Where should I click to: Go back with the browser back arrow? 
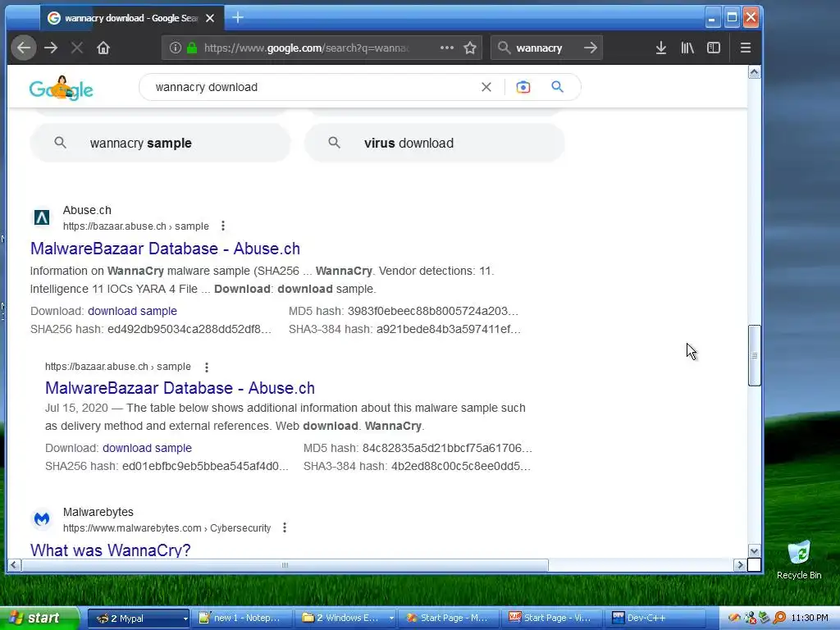(x=24, y=48)
